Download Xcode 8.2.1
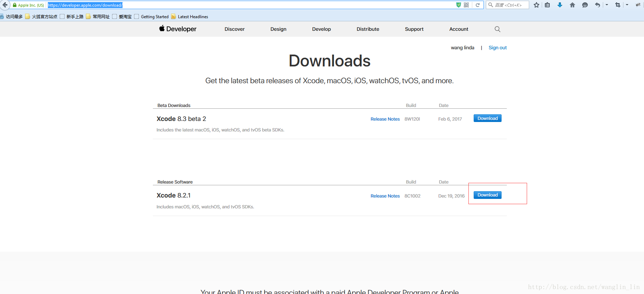The height and width of the screenshot is (294, 644). point(488,195)
